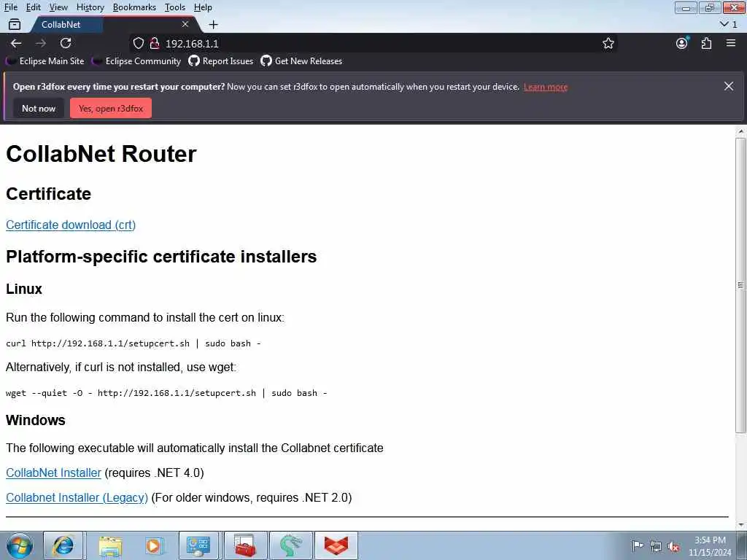Download the CollabNet Installer link
Screen dimensions: 747x560
[x=53, y=472]
